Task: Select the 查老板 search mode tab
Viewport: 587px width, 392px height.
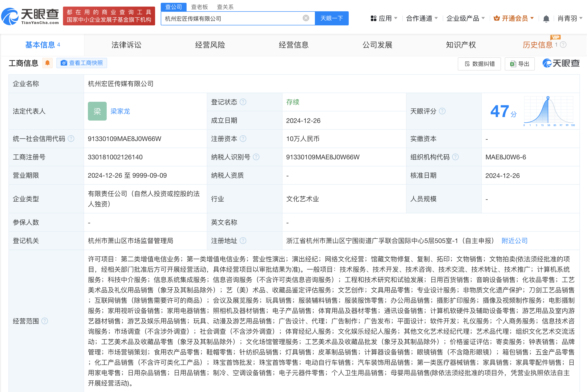Action: [x=199, y=7]
